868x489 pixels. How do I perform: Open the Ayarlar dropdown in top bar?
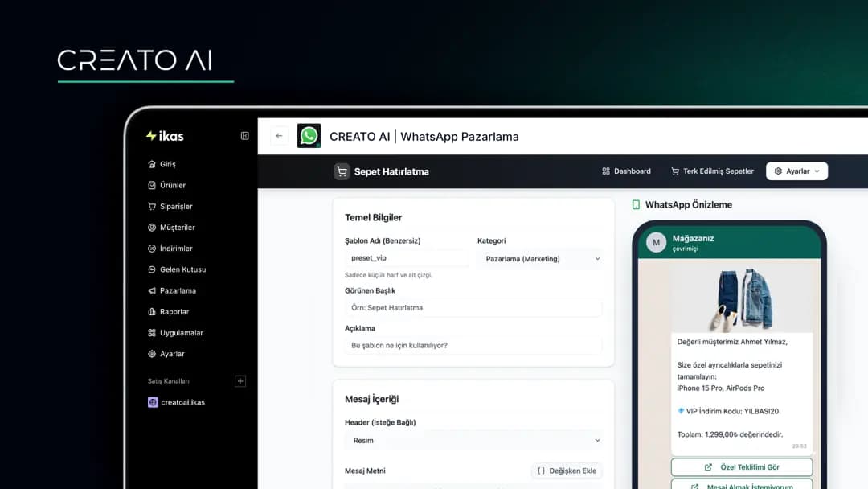coord(796,171)
